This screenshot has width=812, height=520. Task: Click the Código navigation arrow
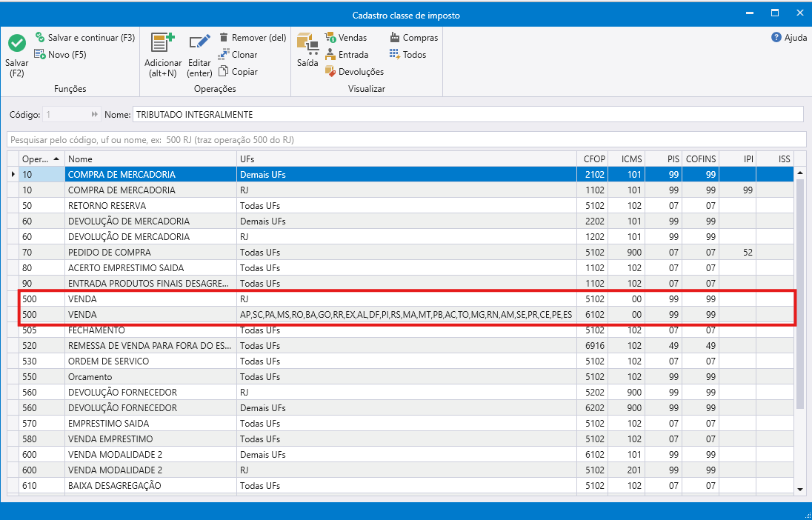(94, 115)
